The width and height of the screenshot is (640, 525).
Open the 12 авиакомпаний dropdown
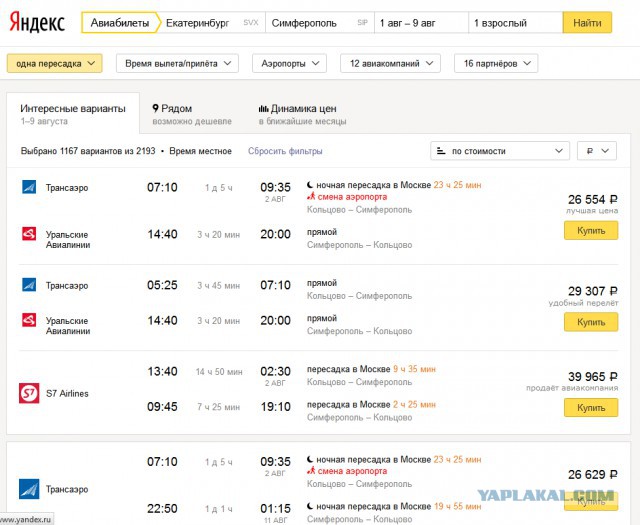click(390, 64)
